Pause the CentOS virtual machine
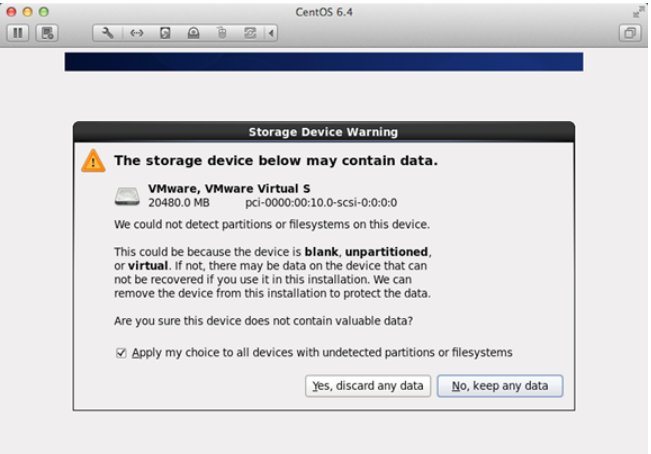Image resolution: width=651 pixels, height=454 pixels. 18,33
